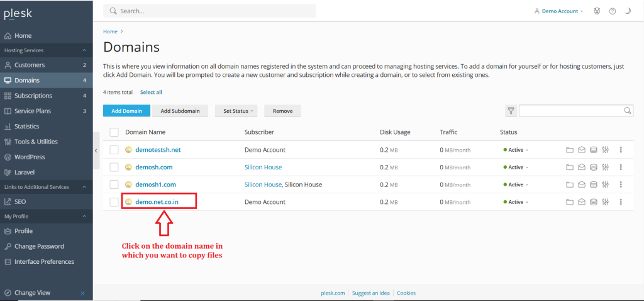Collapse the sidebar with the arrow handle
The image size is (644, 301).
click(x=96, y=150)
